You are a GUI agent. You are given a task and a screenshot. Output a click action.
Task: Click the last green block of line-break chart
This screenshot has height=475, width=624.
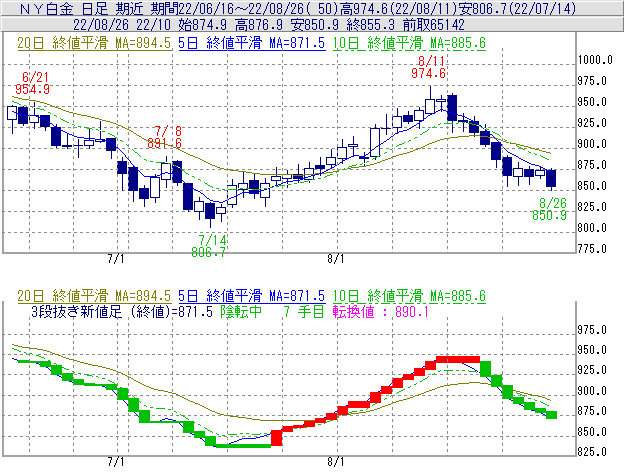[551, 415]
